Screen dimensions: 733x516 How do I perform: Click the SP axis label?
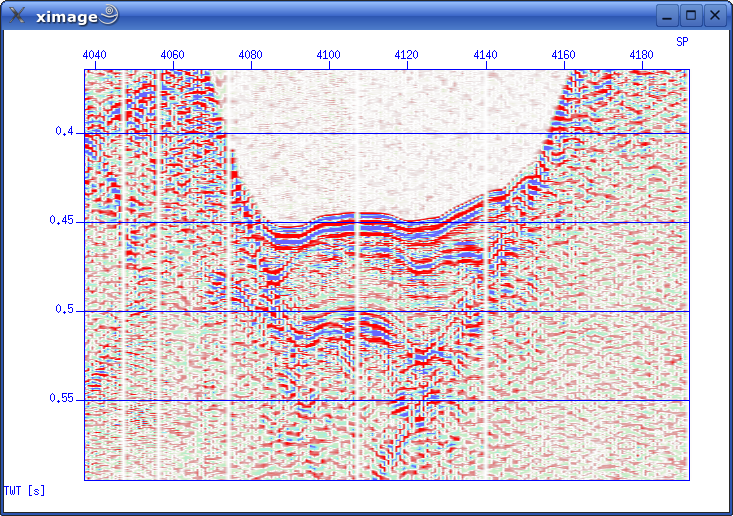tap(682, 42)
